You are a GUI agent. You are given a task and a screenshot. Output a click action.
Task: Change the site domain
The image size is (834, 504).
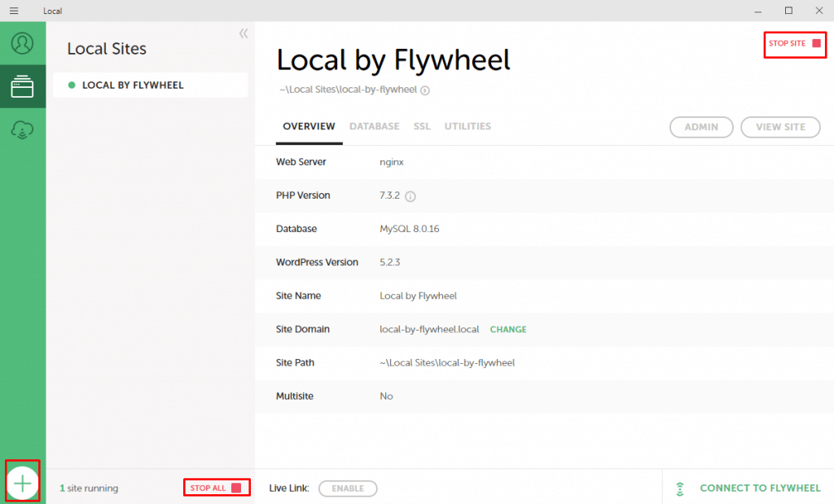point(508,329)
